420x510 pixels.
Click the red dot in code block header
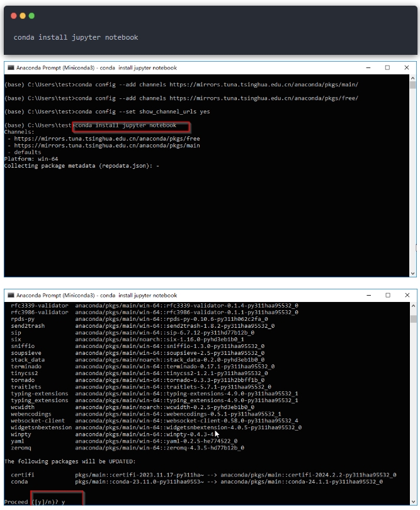click(x=15, y=16)
